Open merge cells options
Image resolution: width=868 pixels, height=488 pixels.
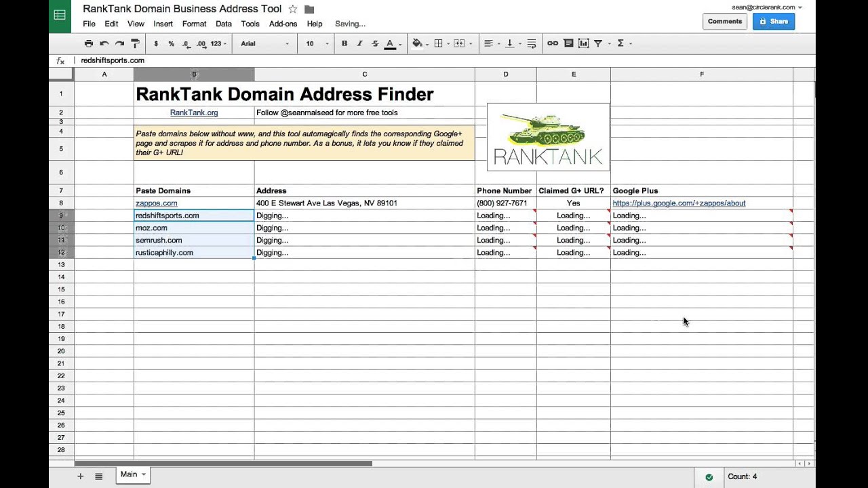coord(462,43)
